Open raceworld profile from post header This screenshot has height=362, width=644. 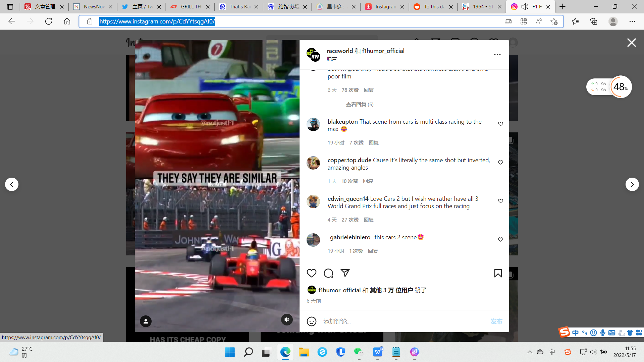coord(340,51)
